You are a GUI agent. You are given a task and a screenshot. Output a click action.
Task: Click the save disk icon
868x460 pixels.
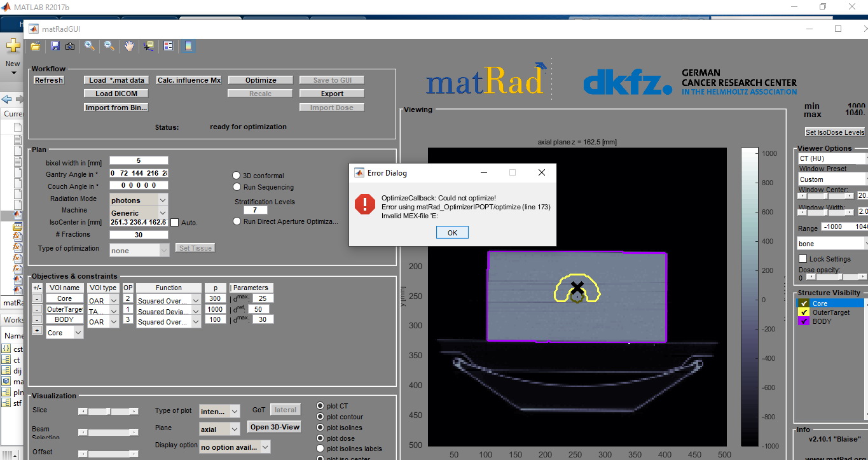(55, 47)
